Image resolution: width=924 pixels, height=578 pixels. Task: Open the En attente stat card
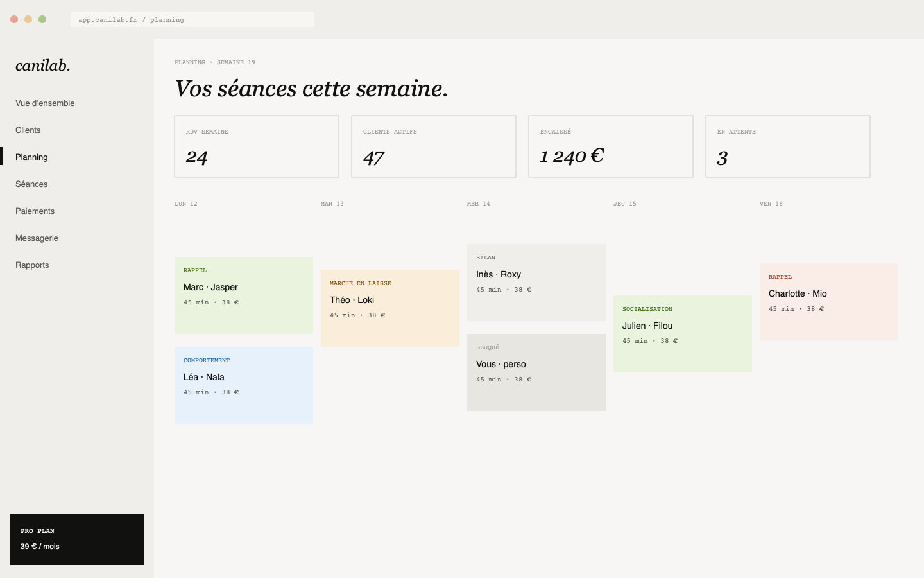click(788, 146)
